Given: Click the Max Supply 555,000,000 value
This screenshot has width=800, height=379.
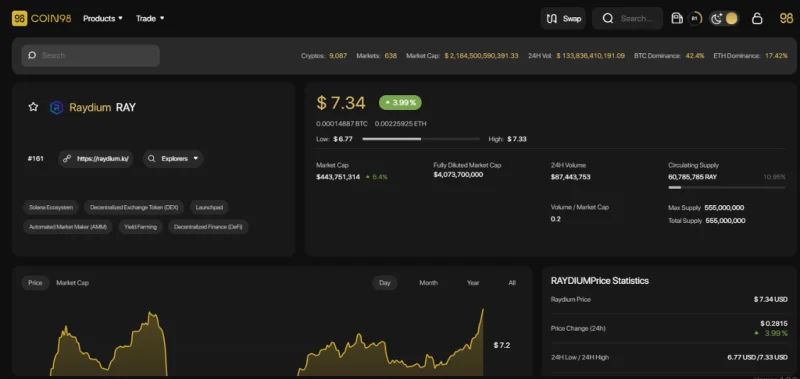Looking at the screenshot, I should coord(724,208).
